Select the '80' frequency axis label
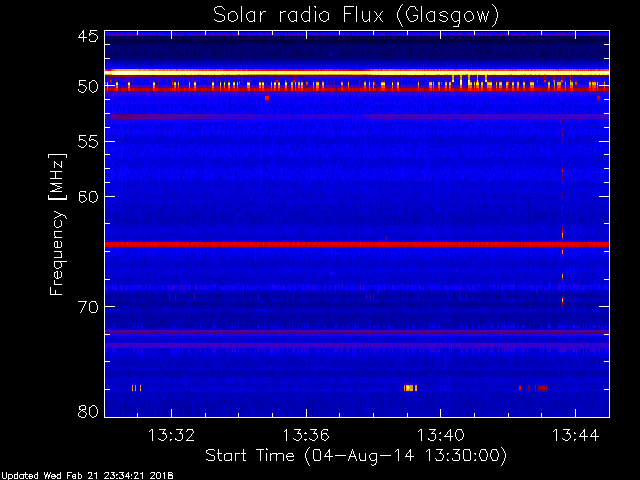The width and height of the screenshot is (640, 480). click(88, 411)
